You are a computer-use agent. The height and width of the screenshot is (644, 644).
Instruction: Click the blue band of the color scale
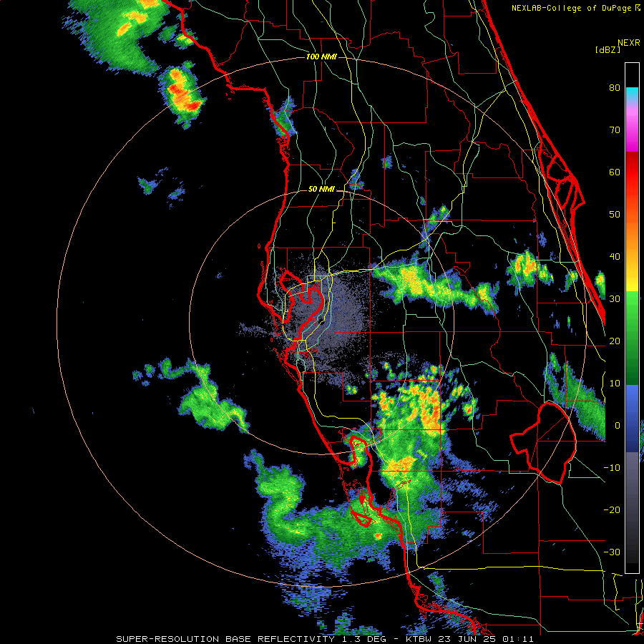[x=632, y=418]
